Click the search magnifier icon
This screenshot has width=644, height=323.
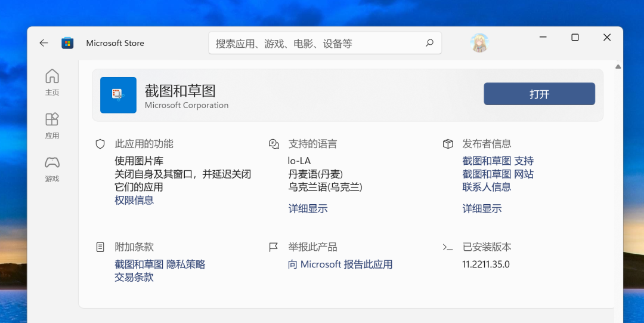tap(429, 43)
